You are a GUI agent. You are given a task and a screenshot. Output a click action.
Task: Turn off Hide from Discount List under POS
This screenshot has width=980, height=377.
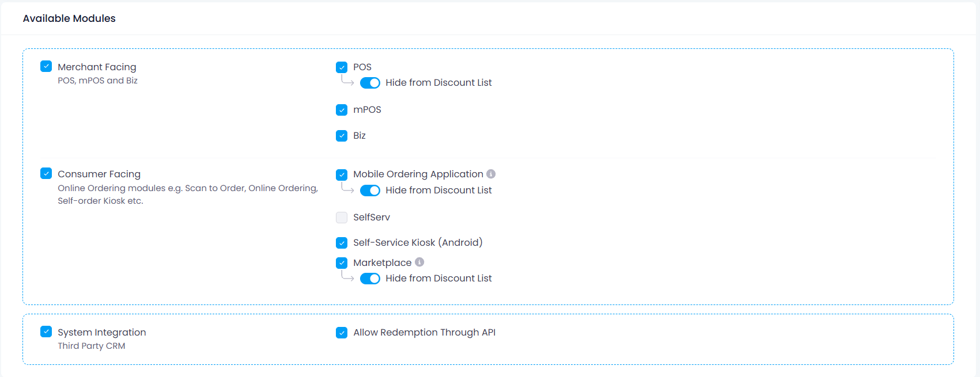(370, 83)
